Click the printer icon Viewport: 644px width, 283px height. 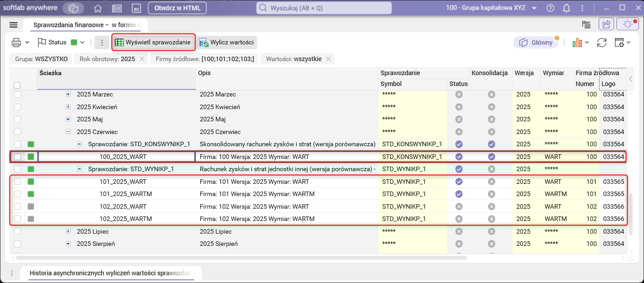(17, 43)
